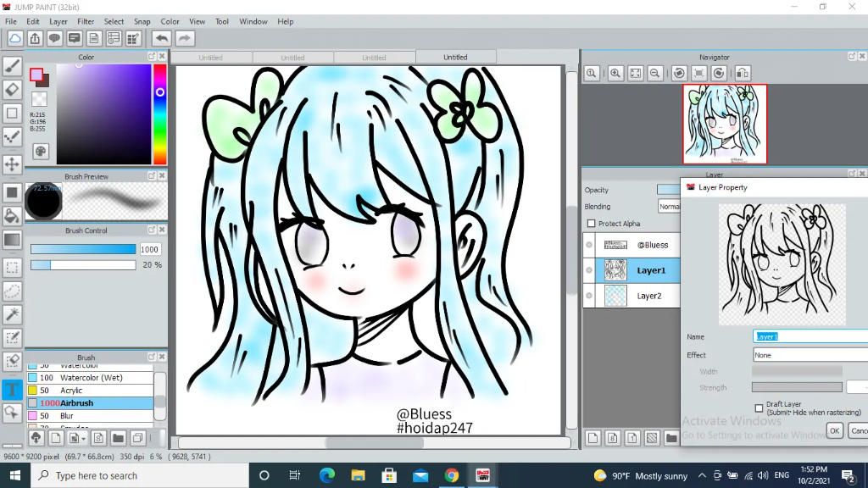The width and height of the screenshot is (868, 488).
Task: Select the Operation (object) tool
Action: point(12,413)
